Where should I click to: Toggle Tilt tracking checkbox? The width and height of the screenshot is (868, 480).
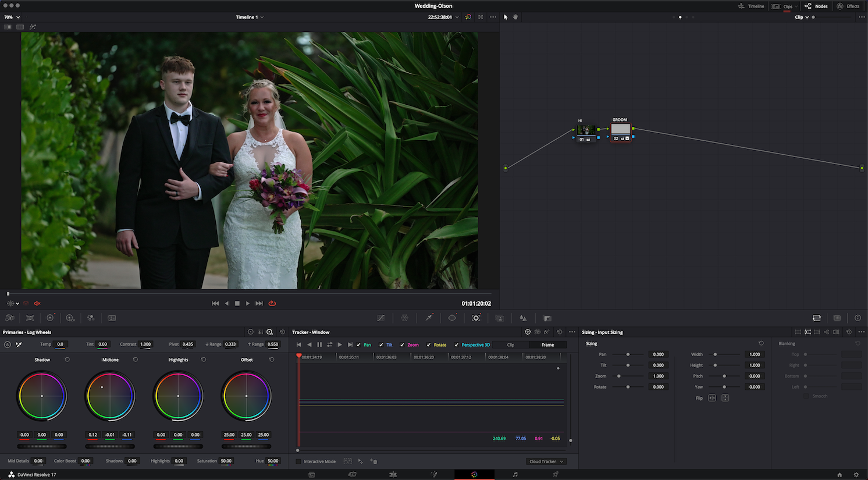point(381,345)
